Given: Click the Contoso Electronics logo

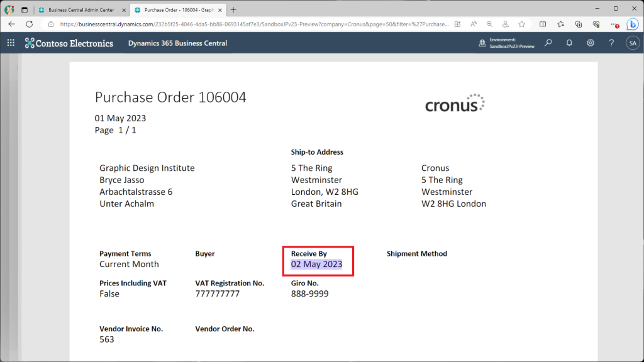Looking at the screenshot, I should [69, 43].
